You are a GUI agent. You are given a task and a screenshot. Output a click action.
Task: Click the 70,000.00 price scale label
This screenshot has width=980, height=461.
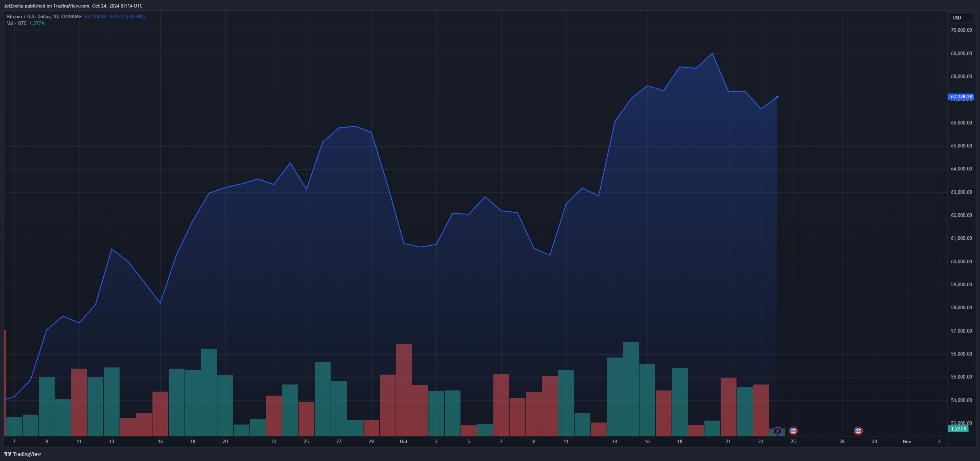pos(961,30)
